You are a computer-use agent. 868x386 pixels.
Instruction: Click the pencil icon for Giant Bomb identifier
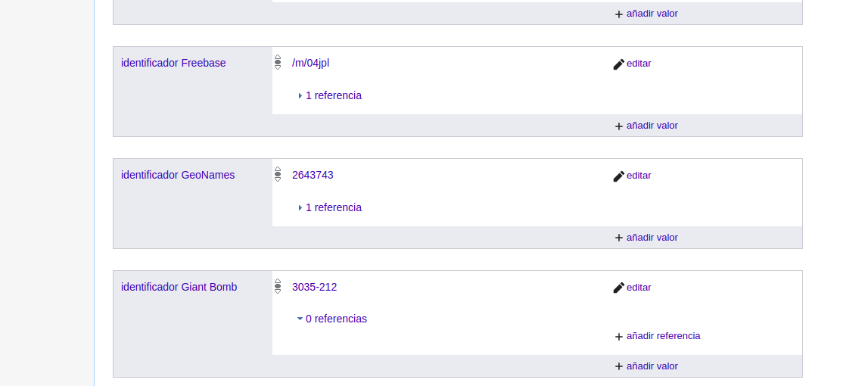(619, 288)
